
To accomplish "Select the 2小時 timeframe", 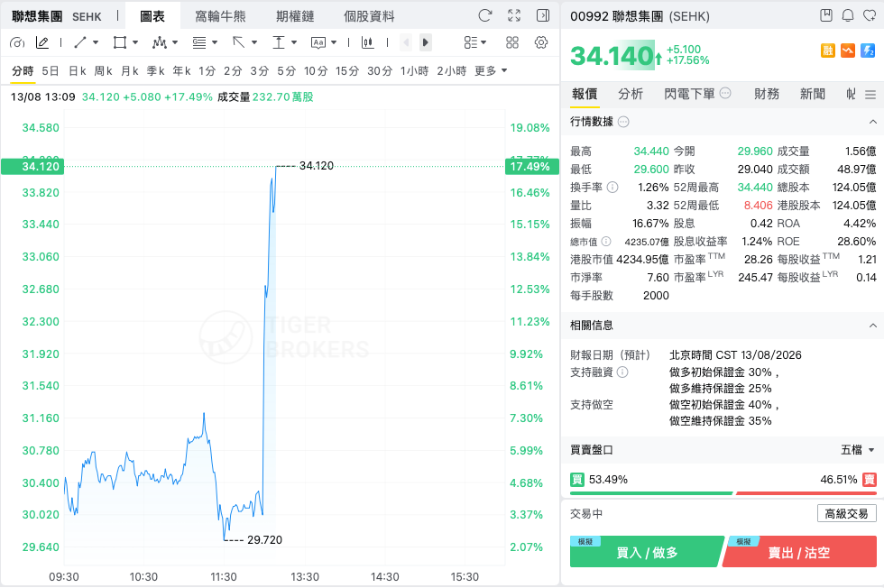I will pyautogui.click(x=452, y=70).
